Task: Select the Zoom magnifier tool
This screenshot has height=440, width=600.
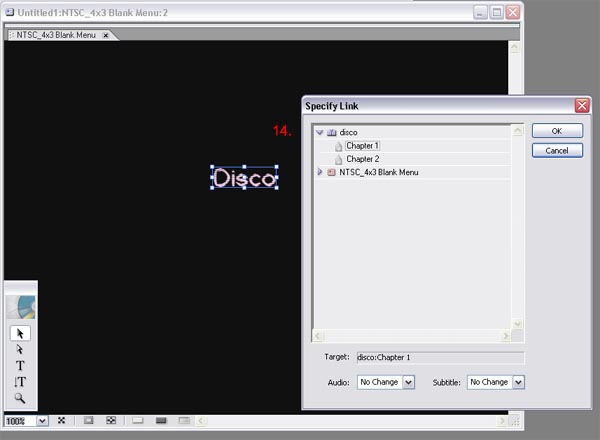Action: (20, 398)
